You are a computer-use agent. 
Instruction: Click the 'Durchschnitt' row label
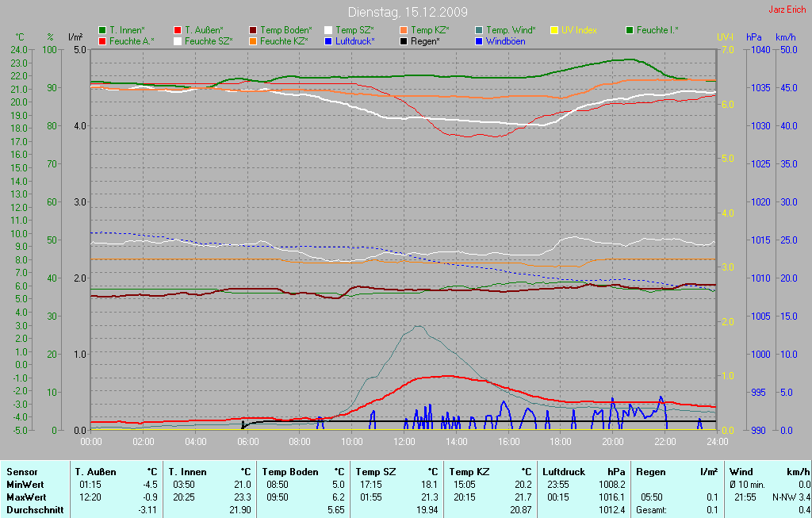tap(35, 510)
